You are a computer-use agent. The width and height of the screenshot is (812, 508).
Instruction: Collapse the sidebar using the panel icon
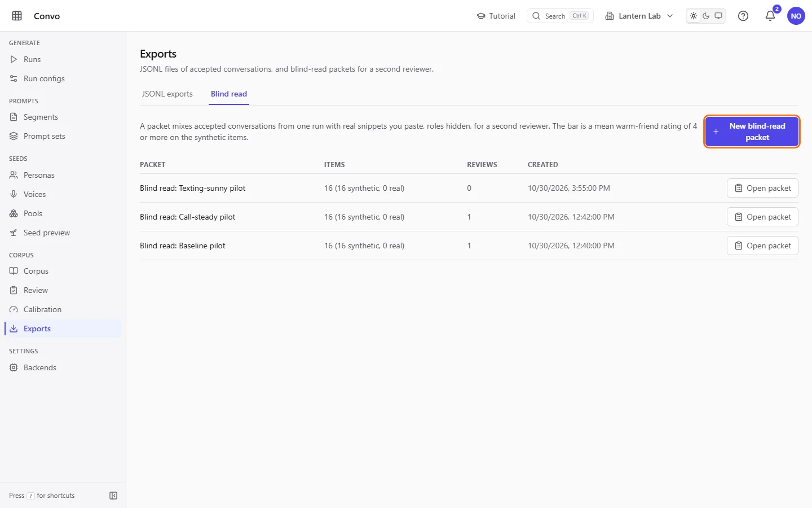[x=113, y=496]
